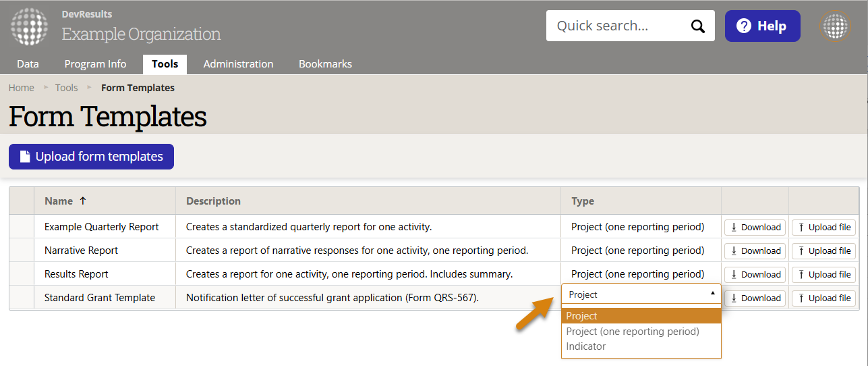Image resolution: width=868 pixels, height=366 pixels.
Task: Upload file for Standard Grant Template
Action: click(x=823, y=298)
